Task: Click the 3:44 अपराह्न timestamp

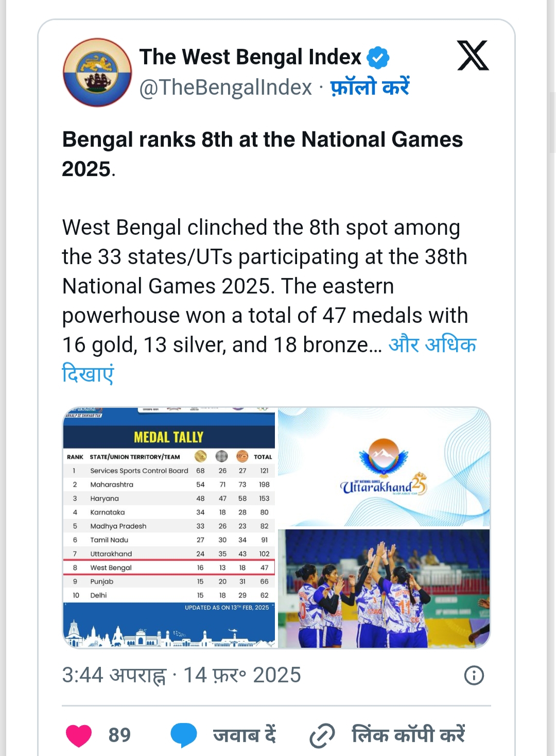Action: (114, 675)
